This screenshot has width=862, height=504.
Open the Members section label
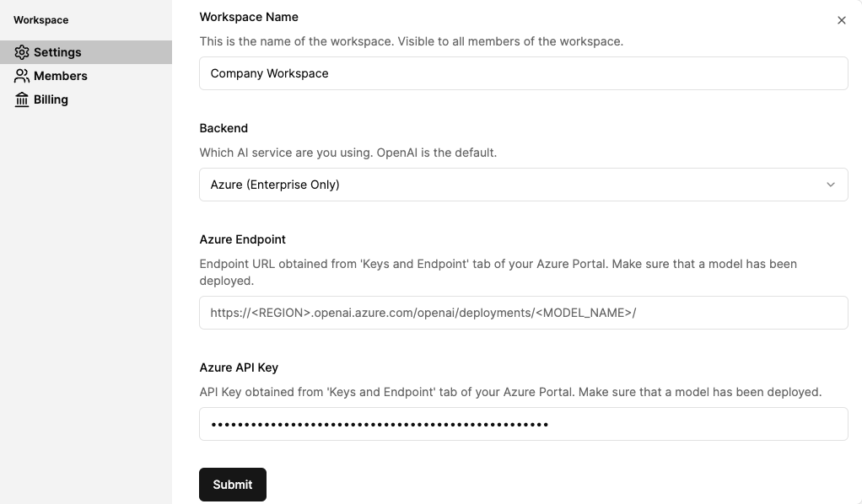click(x=61, y=76)
